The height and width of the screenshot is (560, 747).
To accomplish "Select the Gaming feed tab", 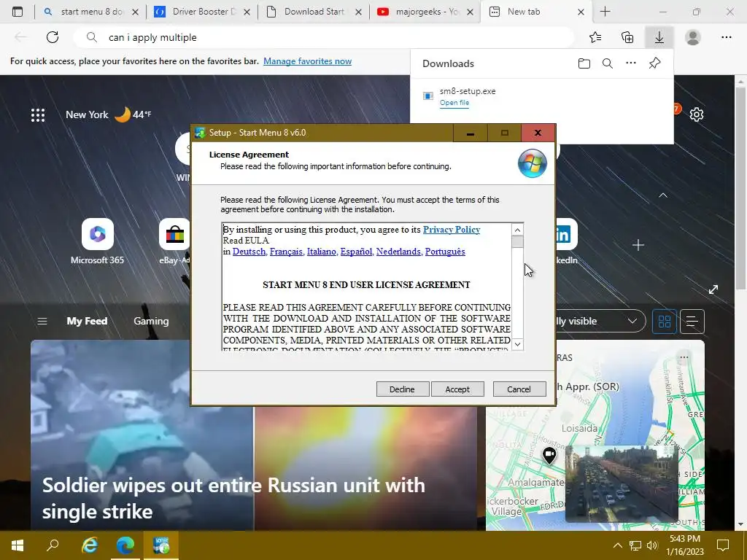I will click(151, 321).
